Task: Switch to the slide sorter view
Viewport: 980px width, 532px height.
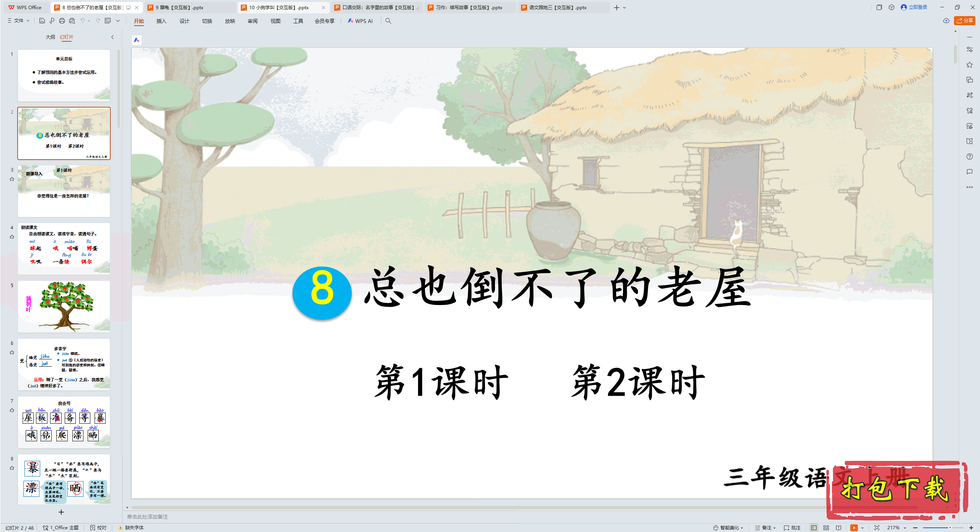Action: tap(826, 527)
